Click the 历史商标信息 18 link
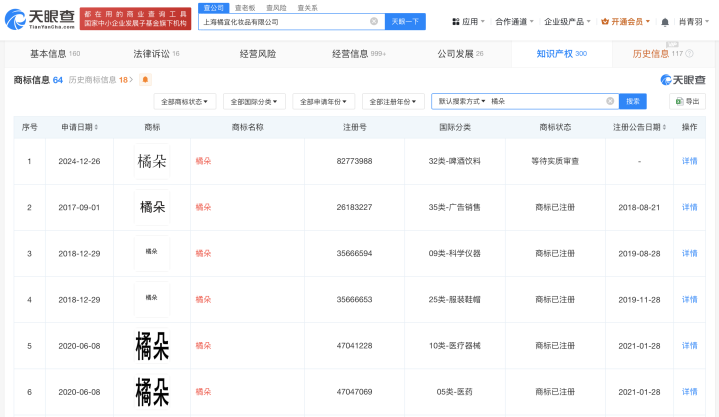 101,79
